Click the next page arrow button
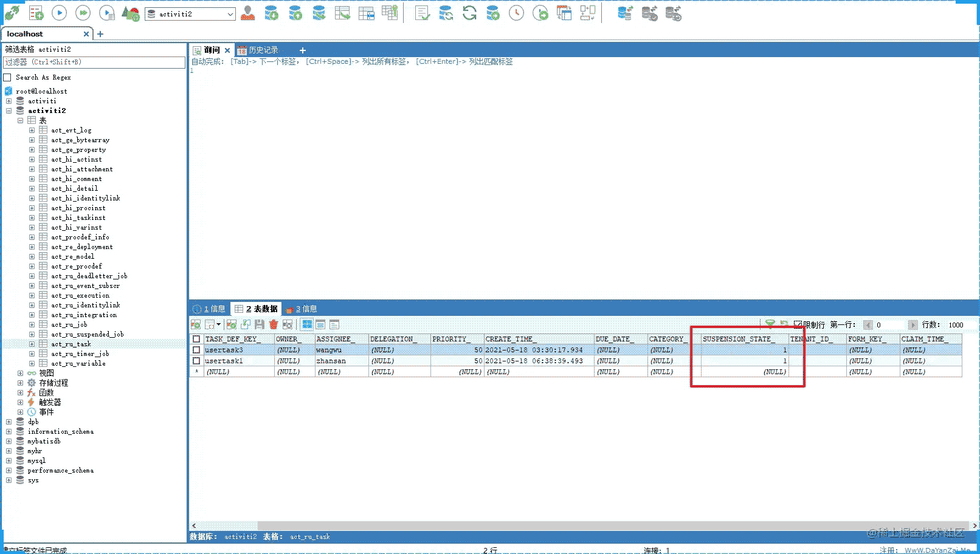Viewport: 980px width, 554px height. 913,325
